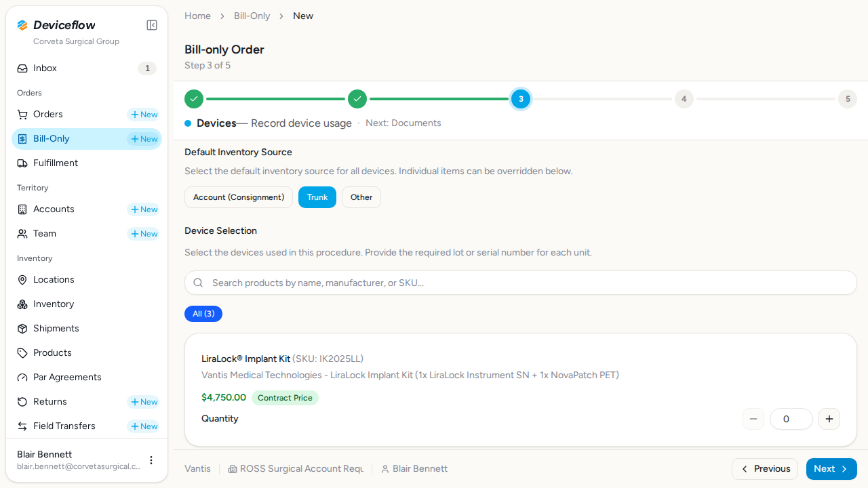Open Field Transfers arrows item
Image resolution: width=868 pixels, height=488 pixels.
(x=68, y=426)
